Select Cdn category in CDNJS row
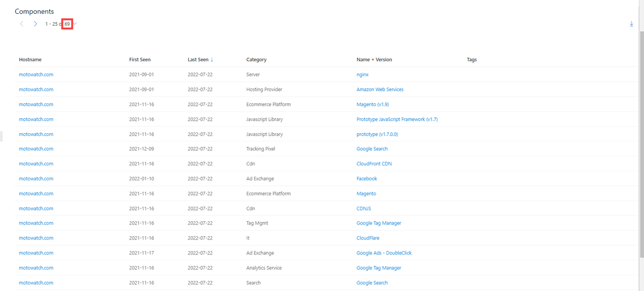Screen dimensions: 644x291 (x=251, y=208)
